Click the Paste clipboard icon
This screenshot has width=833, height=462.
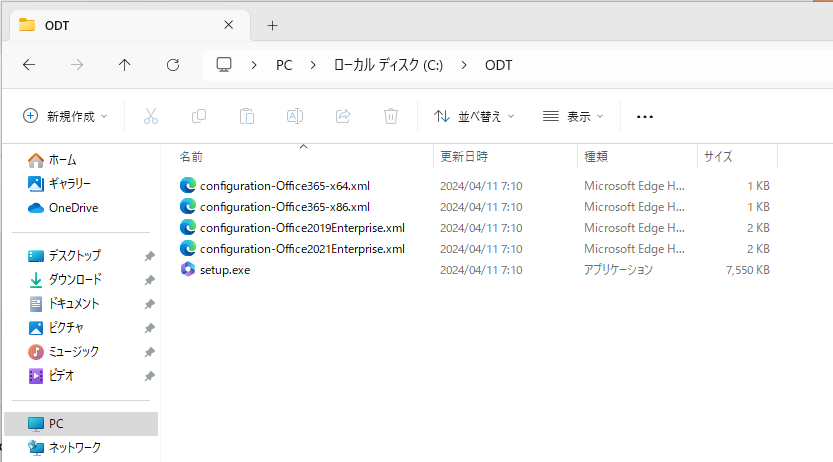click(246, 116)
